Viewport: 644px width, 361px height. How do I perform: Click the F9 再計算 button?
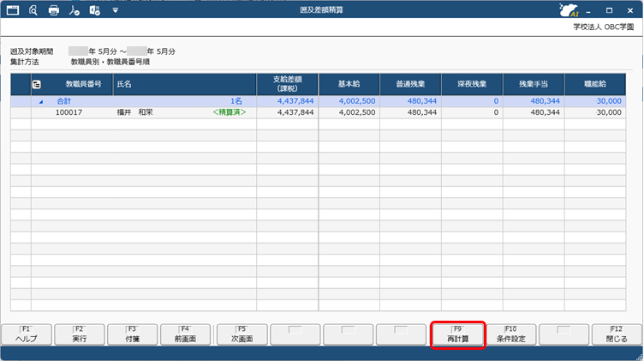click(458, 334)
